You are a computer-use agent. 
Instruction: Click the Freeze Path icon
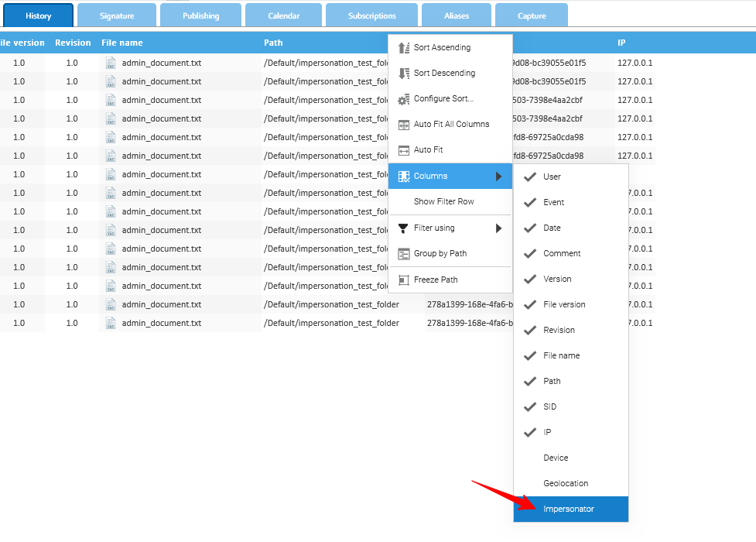pos(403,280)
